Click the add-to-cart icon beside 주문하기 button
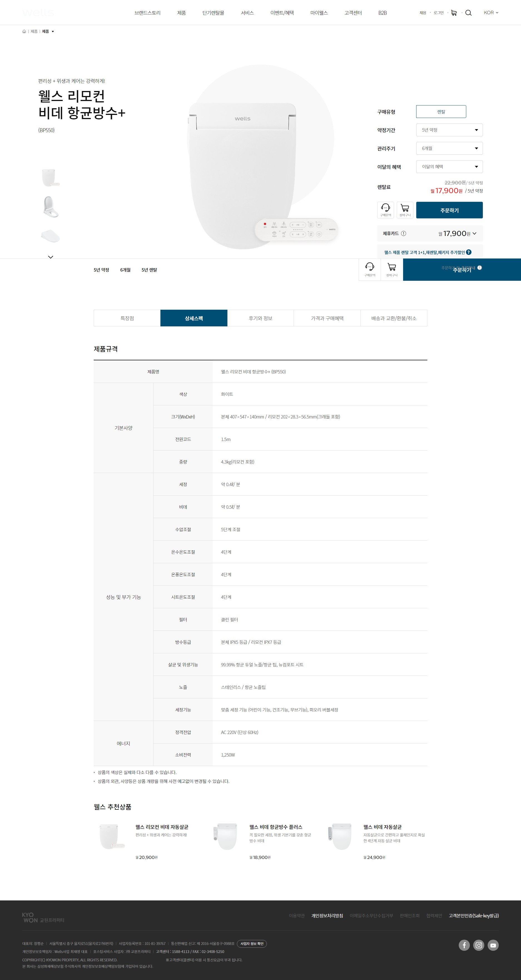521x980 pixels. click(x=405, y=210)
